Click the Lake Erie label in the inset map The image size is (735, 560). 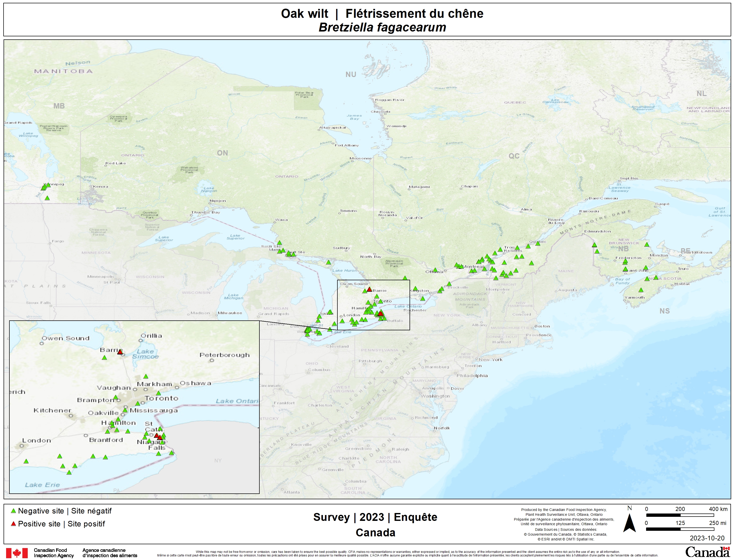[x=42, y=485]
